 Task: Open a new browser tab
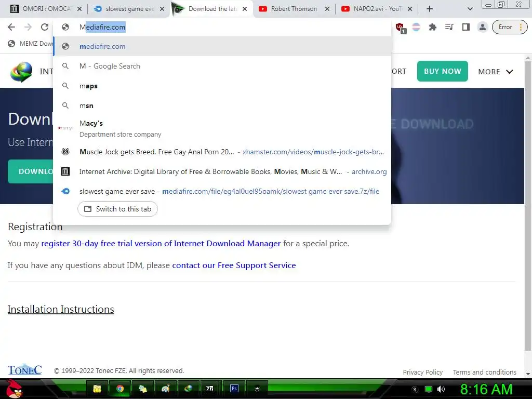click(x=430, y=9)
